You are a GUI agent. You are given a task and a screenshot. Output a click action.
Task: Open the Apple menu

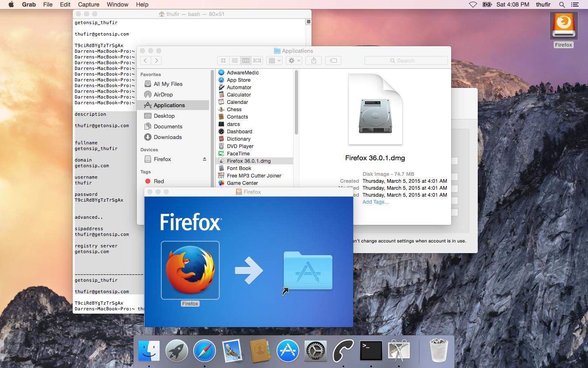[11, 4]
